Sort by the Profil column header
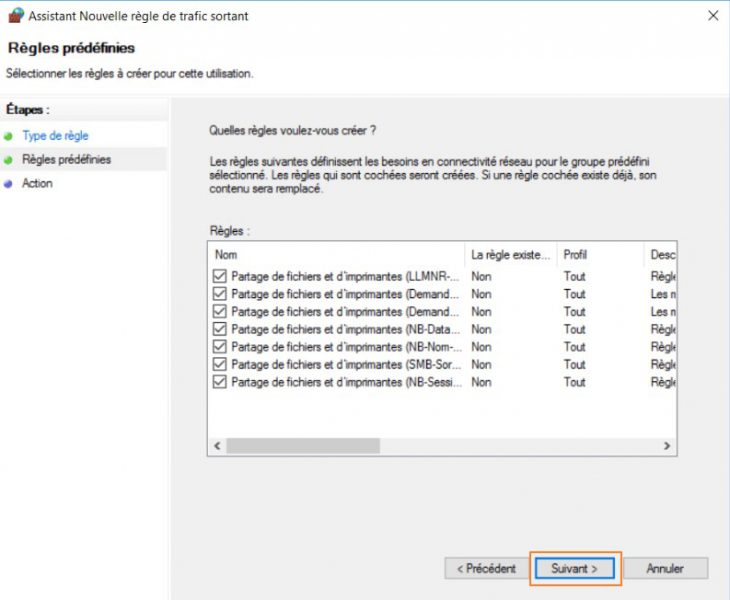Image resolution: width=730 pixels, height=600 pixels. click(x=601, y=255)
